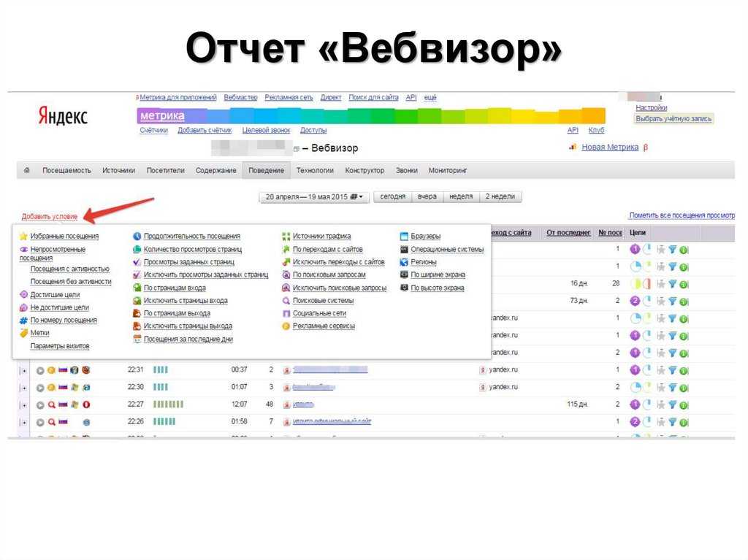The image size is (748, 560).
Task: Click the funnel filter icon in the 16 дн. row
Action: pyautogui.click(x=673, y=284)
